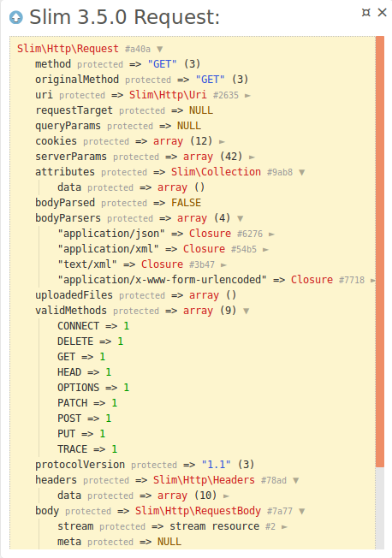Collapse the bodyParsers array (4) node
The image size is (392, 558).
[x=241, y=218]
